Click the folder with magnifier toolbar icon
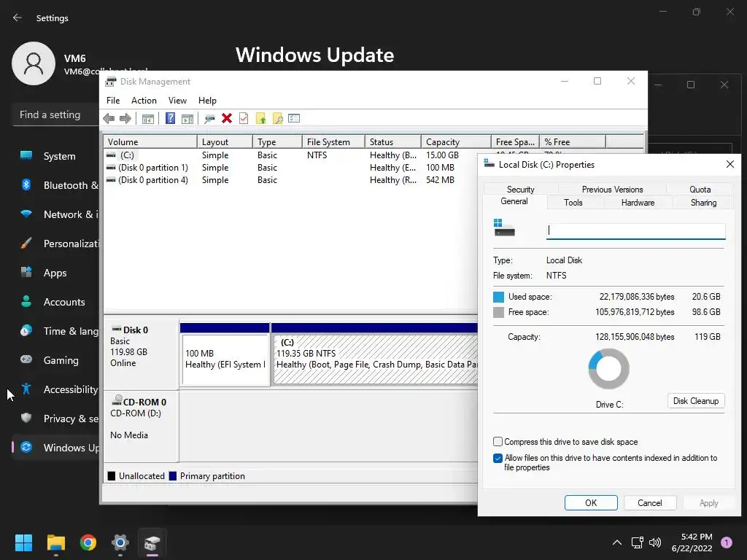This screenshot has height=560, width=747. pyautogui.click(x=278, y=119)
